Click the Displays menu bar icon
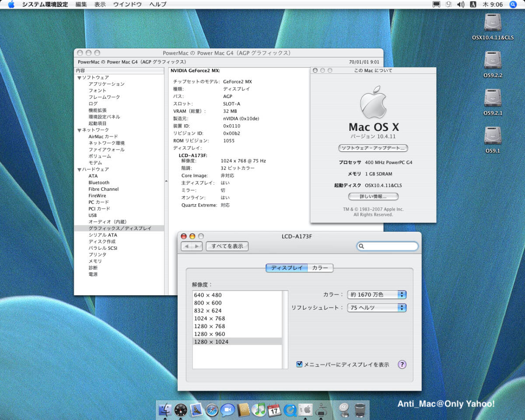The height and width of the screenshot is (420, 525). click(x=436, y=4)
